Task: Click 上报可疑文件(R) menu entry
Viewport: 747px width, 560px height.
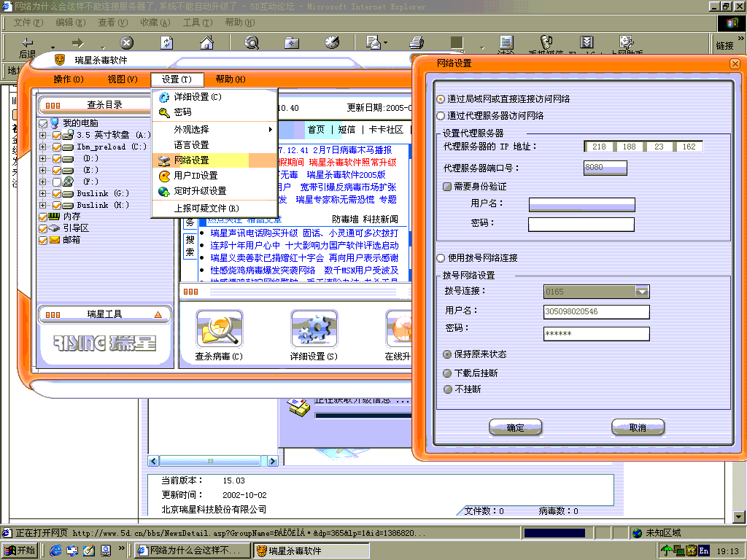Action: [x=214, y=209]
